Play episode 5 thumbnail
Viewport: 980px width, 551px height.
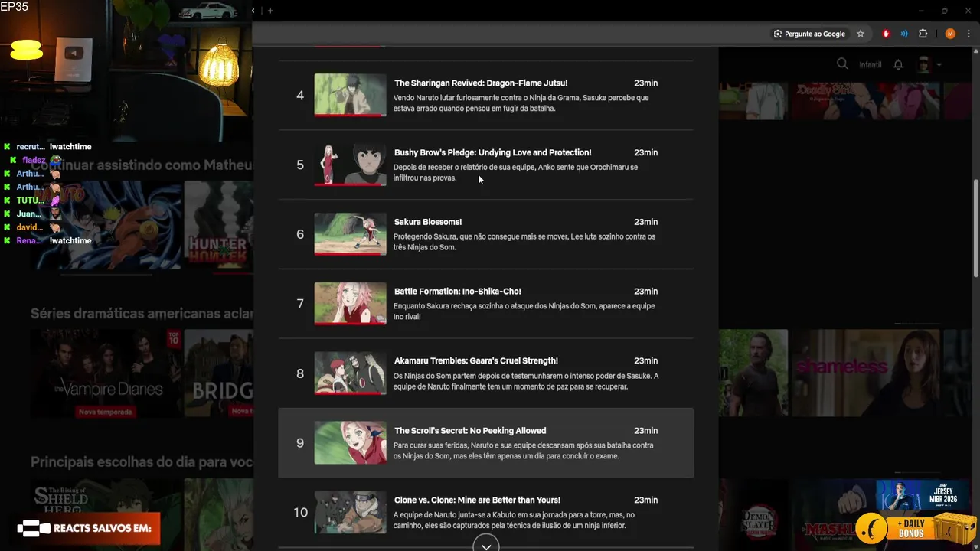pos(350,165)
